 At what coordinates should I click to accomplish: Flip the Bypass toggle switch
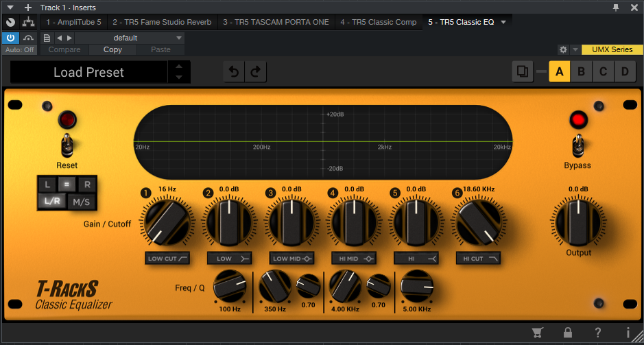tap(578, 145)
